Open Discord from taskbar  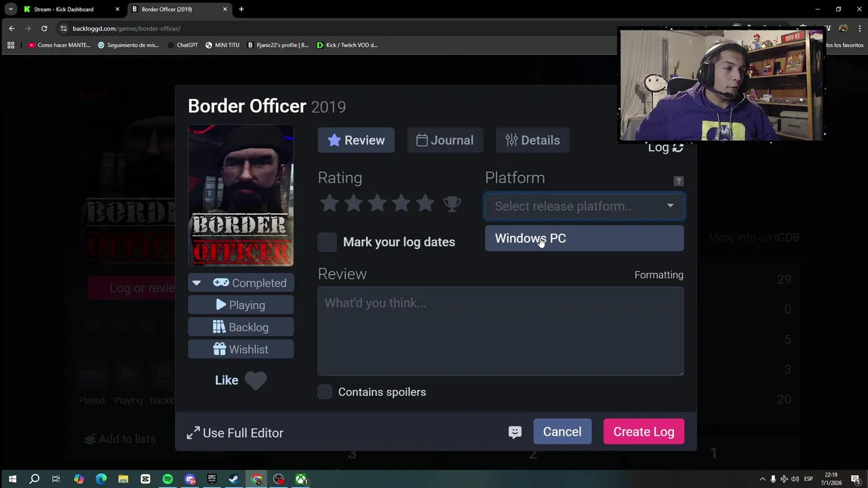pyautogui.click(x=190, y=479)
